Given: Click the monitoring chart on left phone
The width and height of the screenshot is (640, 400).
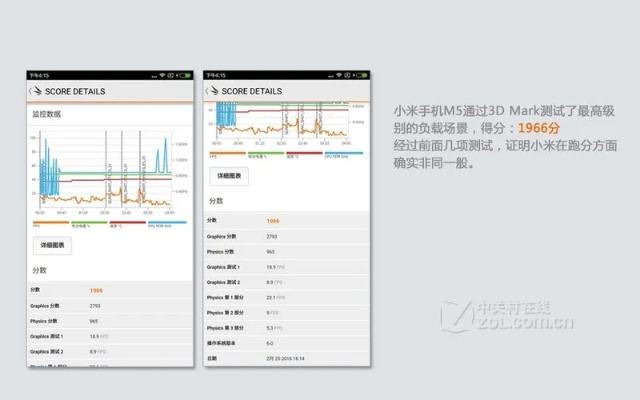Looking at the screenshot, I should [108, 172].
